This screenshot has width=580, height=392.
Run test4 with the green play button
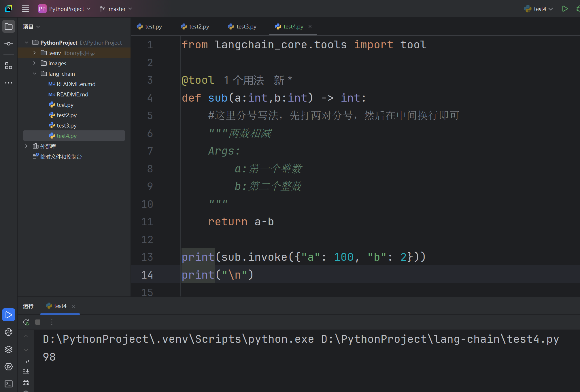565,9
